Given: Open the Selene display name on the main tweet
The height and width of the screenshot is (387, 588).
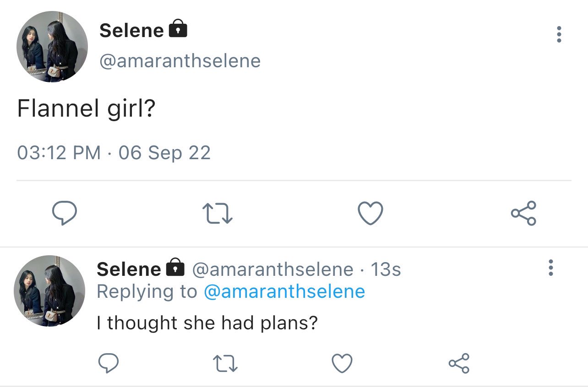Looking at the screenshot, I should tap(131, 31).
